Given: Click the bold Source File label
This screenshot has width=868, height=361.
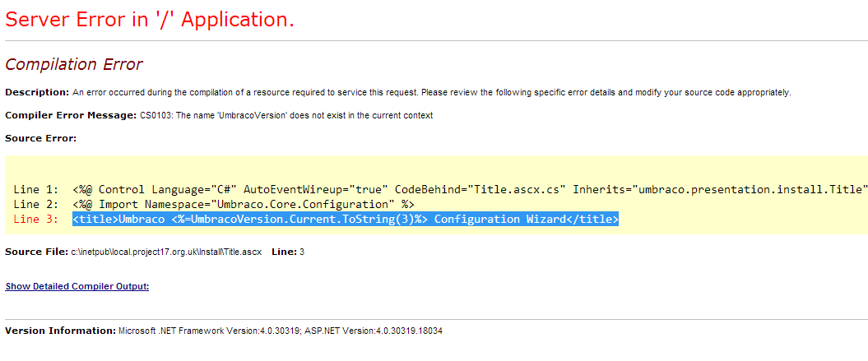Looking at the screenshot, I should [x=35, y=250].
